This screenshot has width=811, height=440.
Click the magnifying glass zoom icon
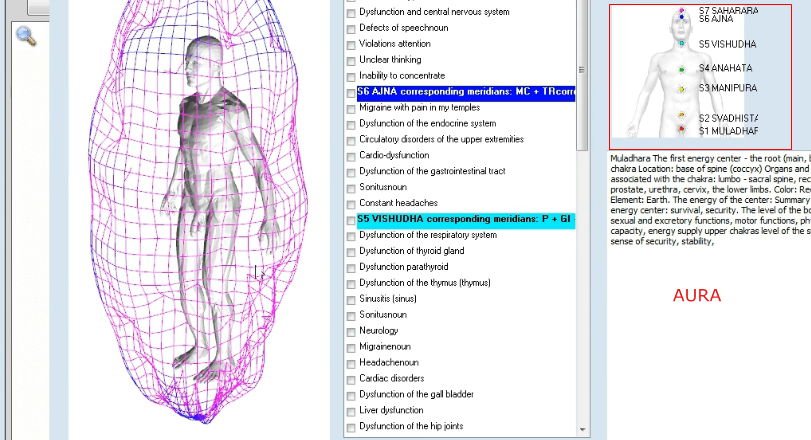(x=26, y=36)
